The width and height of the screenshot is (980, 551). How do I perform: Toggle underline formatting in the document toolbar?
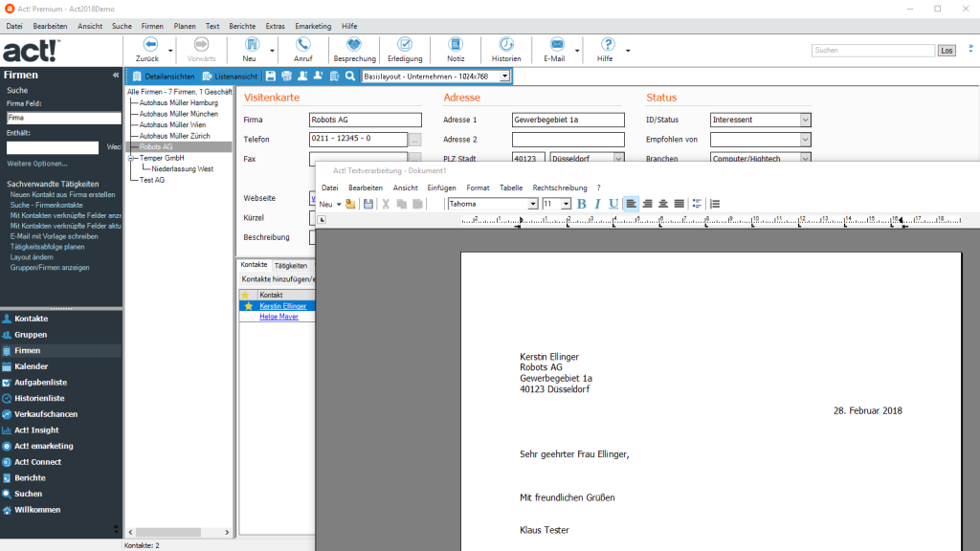pyautogui.click(x=613, y=203)
